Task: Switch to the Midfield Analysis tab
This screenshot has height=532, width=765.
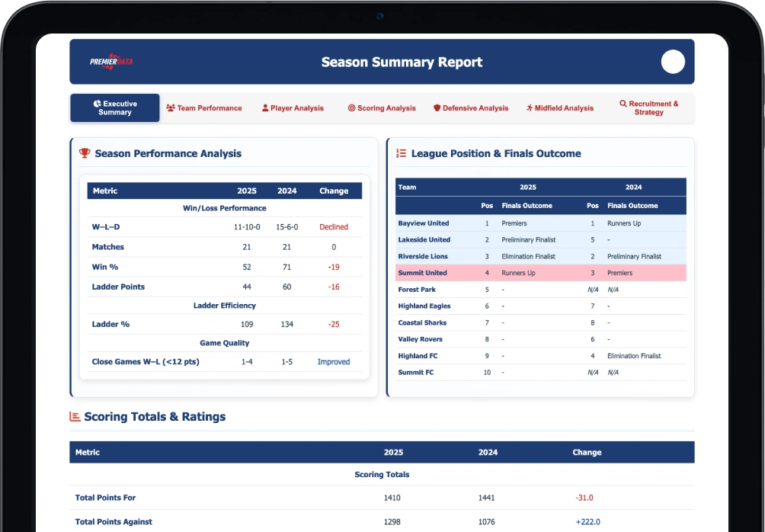Action: pos(559,108)
